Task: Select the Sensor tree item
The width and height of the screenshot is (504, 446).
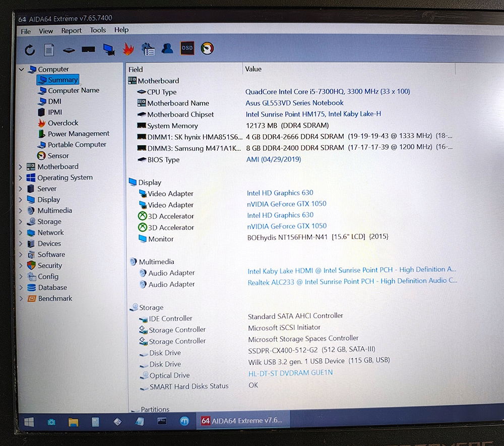Action: (58, 156)
